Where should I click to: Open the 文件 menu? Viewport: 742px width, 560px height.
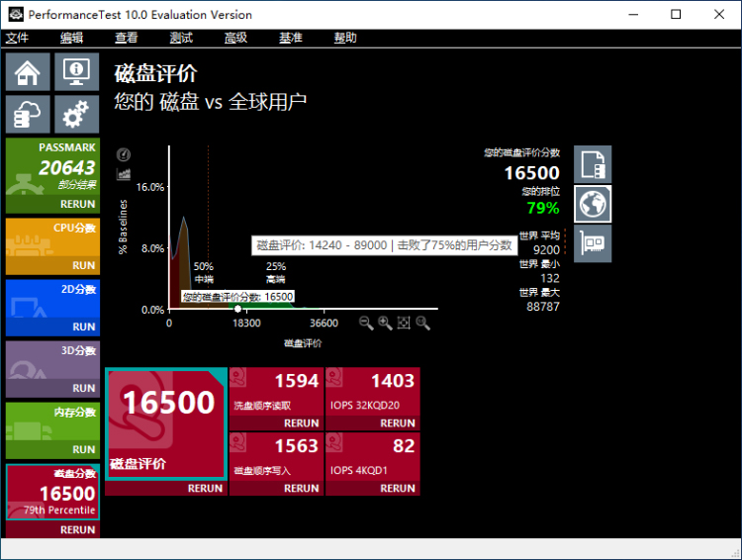pos(17,38)
